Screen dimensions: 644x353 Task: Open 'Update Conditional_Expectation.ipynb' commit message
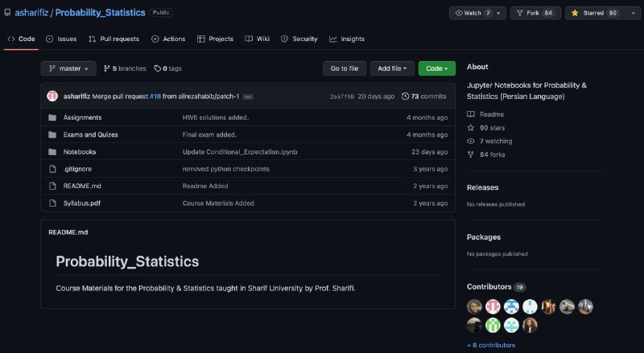(x=240, y=152)
